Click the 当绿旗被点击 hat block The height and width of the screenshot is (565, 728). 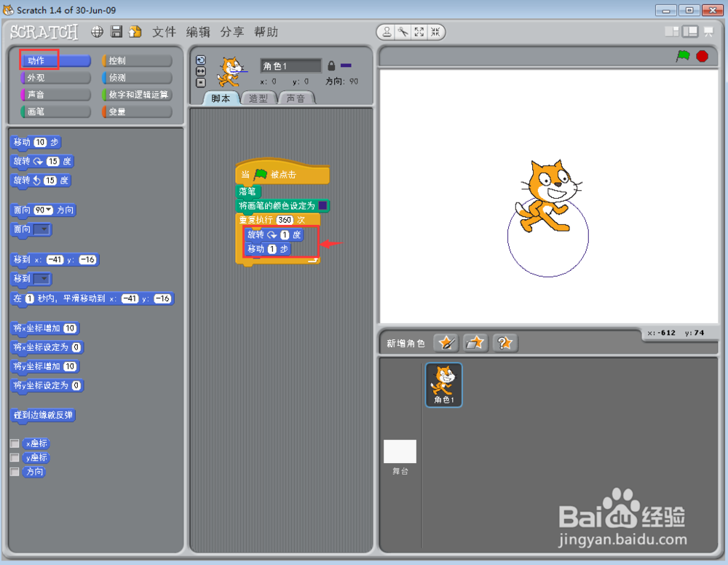click(282, 172)
